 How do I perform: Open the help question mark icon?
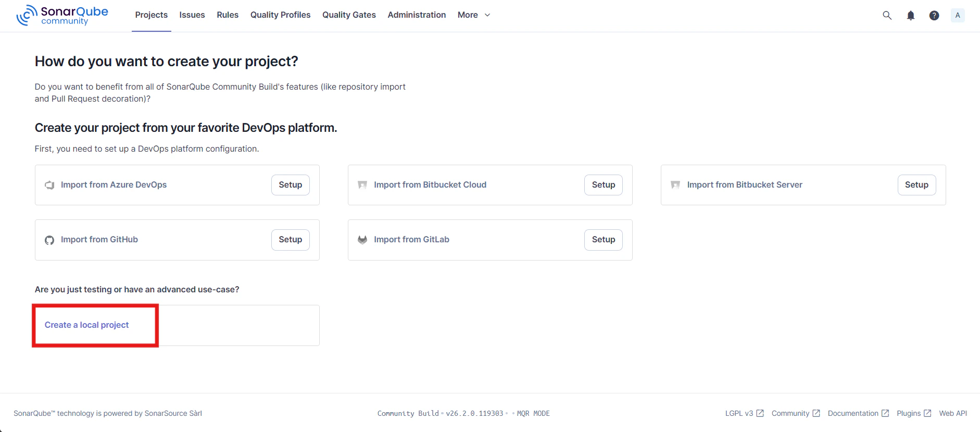click(x=934, y=15)
